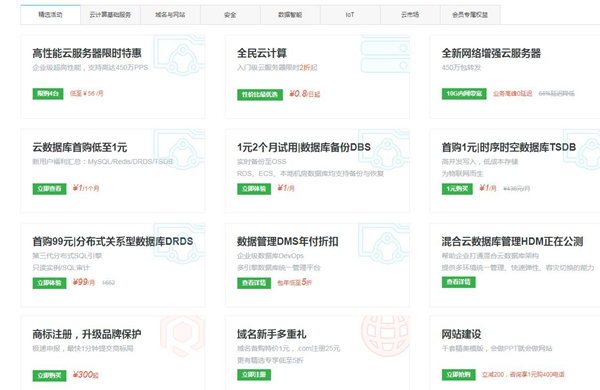Open the 全新网络增强云服务器 title
600x390 pixels.
coord(491,53)
